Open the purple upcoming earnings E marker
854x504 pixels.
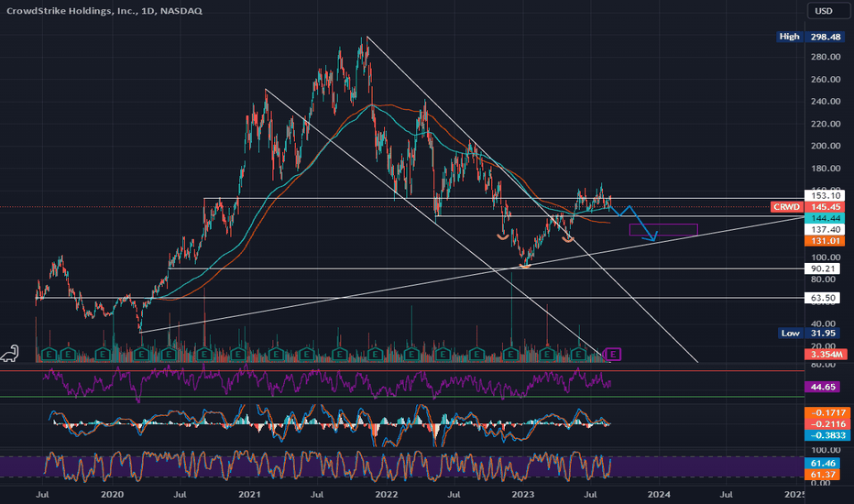point(613,355)
